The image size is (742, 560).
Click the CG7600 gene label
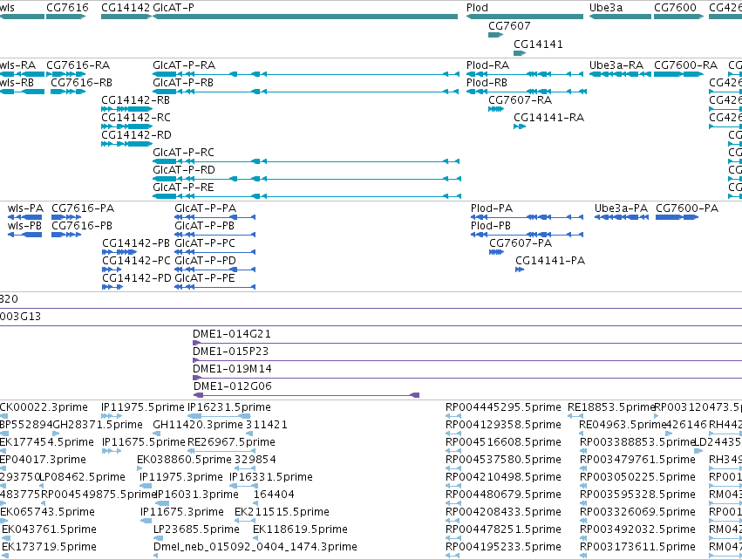pos(675,8)
